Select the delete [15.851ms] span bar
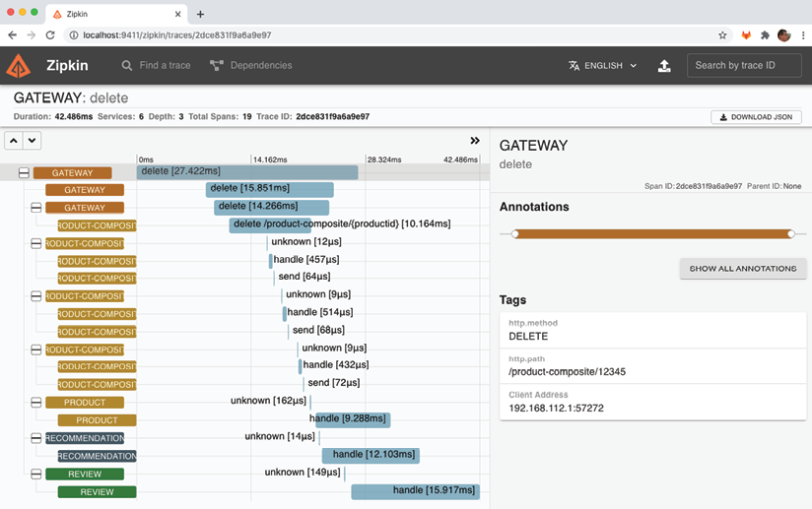The height and width of the screenshot is (509, 812). point(269,189)
